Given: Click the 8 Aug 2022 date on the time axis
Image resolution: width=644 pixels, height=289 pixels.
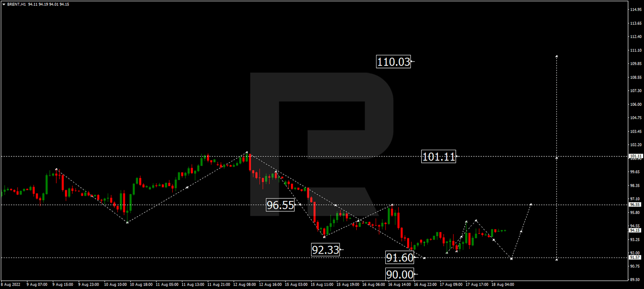Looking at the screenshot, I should tap(10, 284).
